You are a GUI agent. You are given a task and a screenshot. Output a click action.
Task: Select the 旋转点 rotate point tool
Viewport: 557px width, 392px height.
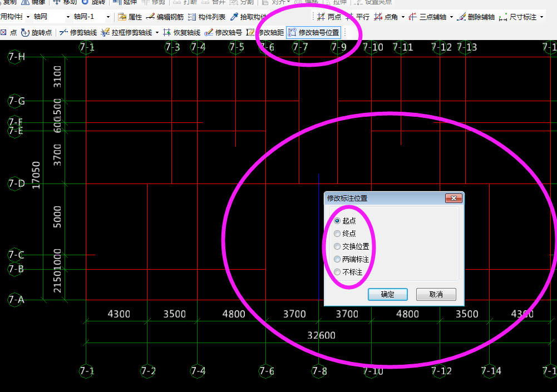tap(37, 33)
